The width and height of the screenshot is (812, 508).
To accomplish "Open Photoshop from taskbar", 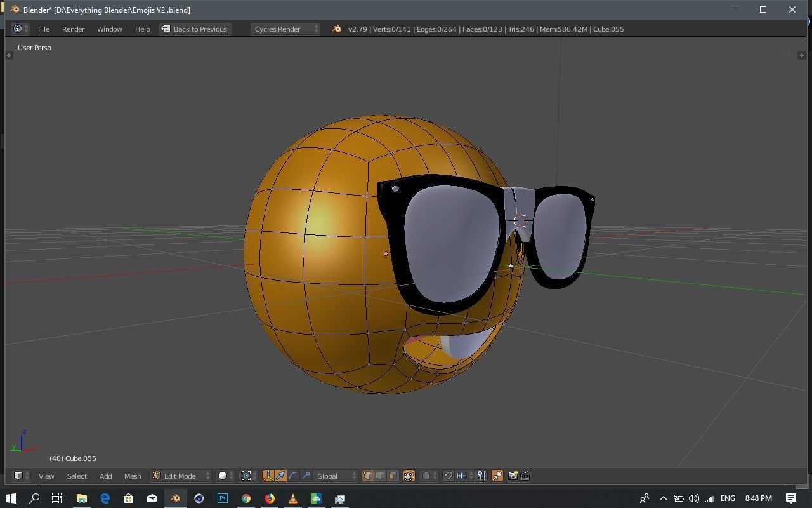I will coord(223,498).
